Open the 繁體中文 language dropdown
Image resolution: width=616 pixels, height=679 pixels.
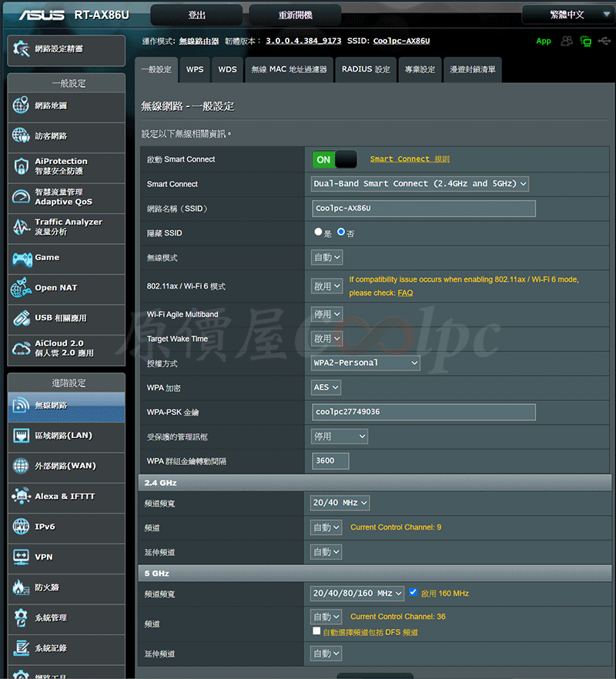[x=568, y=15]
